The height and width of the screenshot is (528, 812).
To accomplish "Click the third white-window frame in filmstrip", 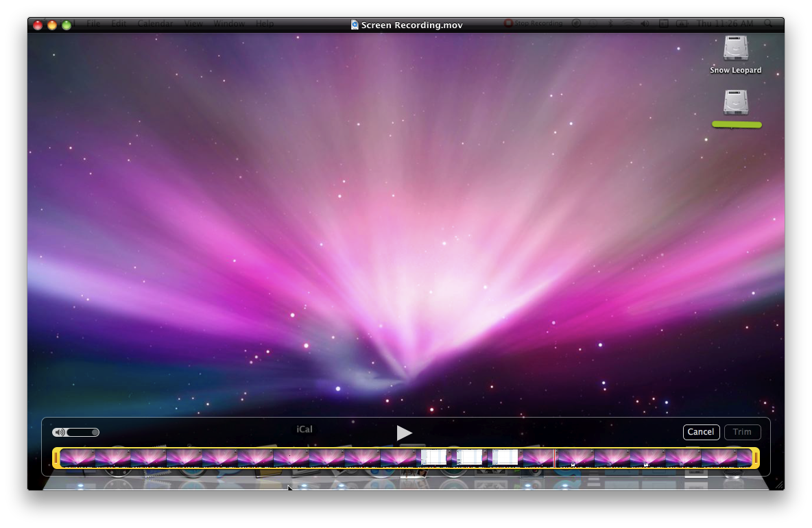I will (504, 457).
